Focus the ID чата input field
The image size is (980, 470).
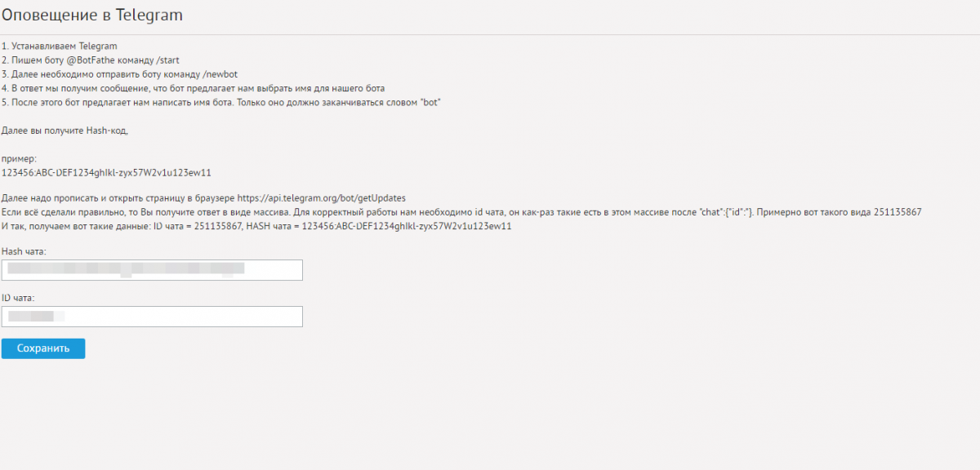[x=152, y=317]
